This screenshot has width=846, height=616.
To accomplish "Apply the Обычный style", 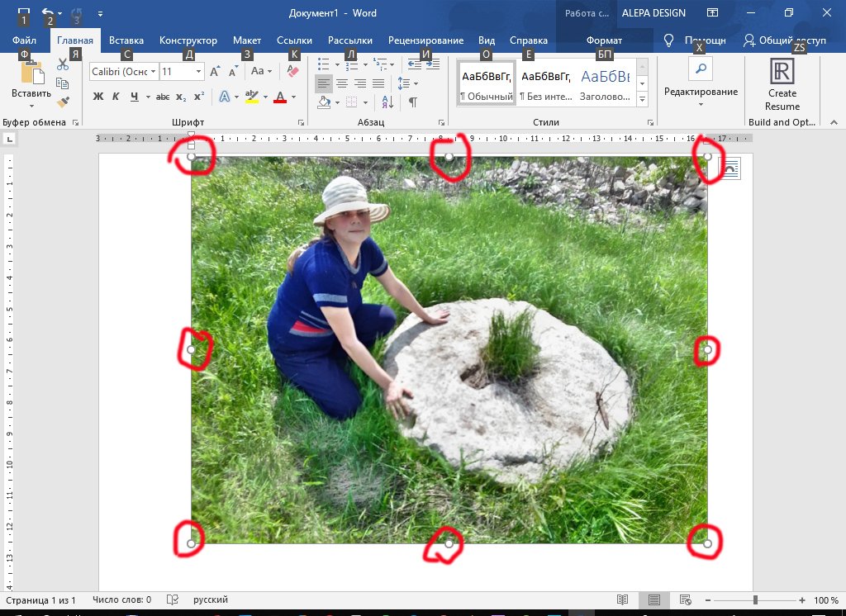I will pyautogui.click(x=487, y=83).
